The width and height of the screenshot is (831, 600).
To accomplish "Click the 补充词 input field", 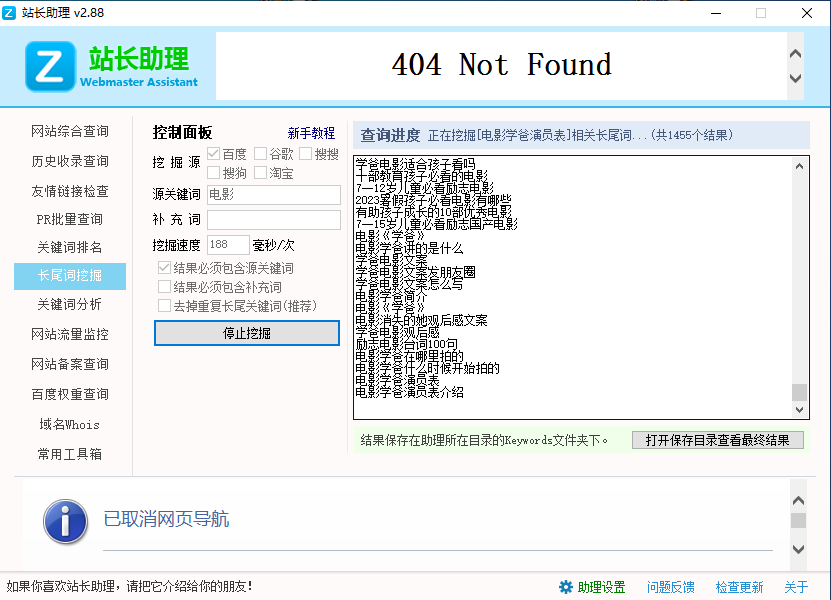I will (273, 220).
